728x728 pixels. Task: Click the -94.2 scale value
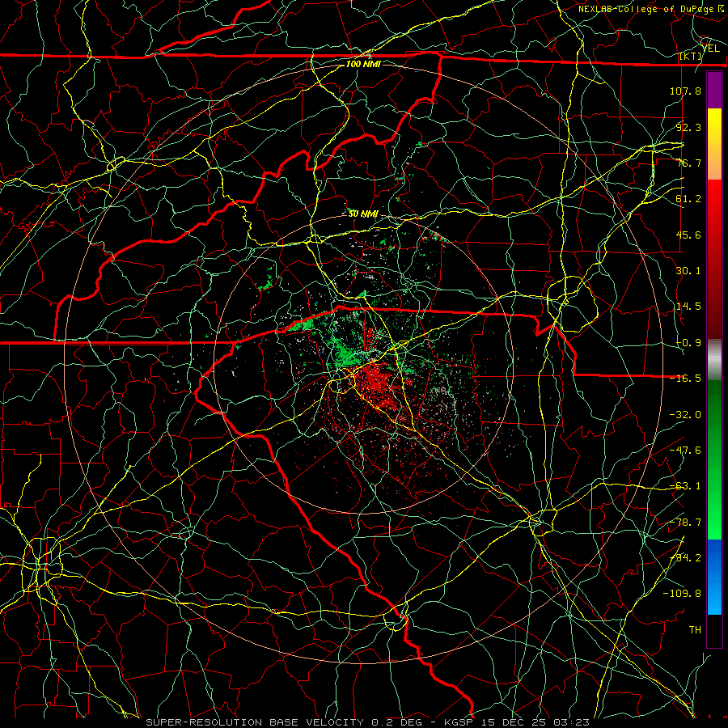685,558
